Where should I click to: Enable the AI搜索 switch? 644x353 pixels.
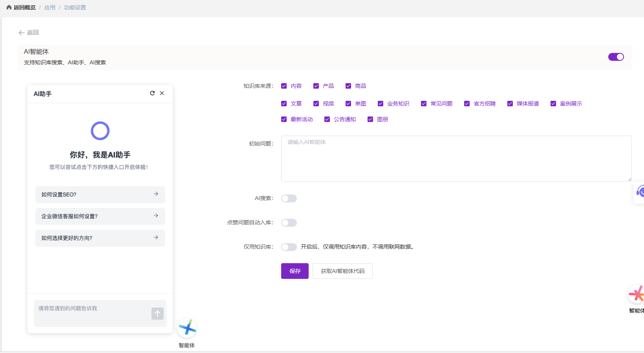tap(289, 198)
